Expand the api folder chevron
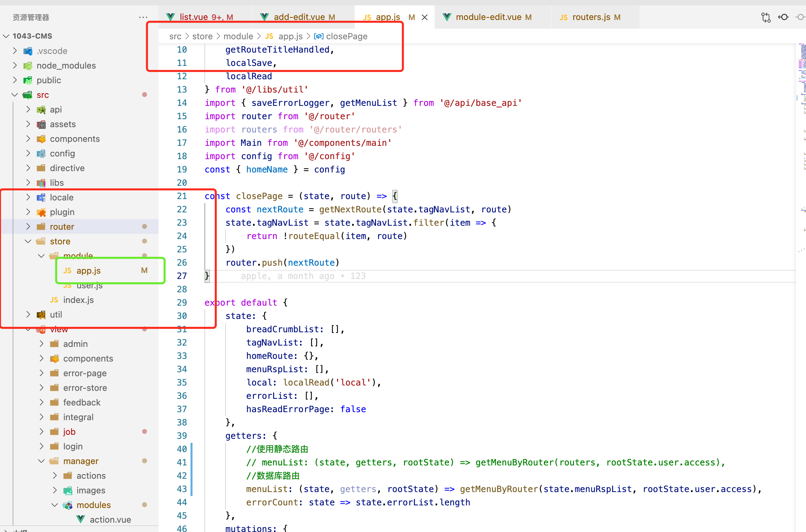This screenshot has height=532, width=806. [x=28, y=110]
